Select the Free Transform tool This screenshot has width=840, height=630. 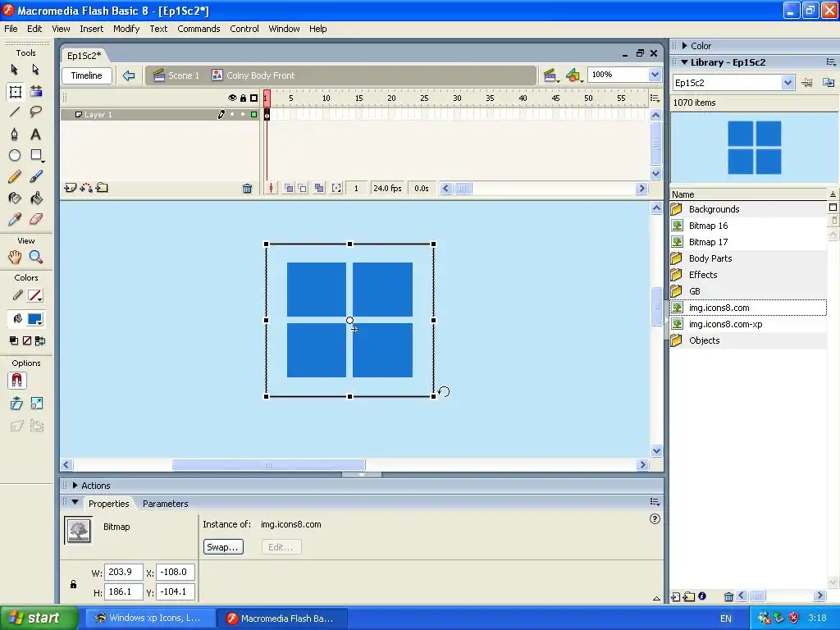click(x=15, y=92)
